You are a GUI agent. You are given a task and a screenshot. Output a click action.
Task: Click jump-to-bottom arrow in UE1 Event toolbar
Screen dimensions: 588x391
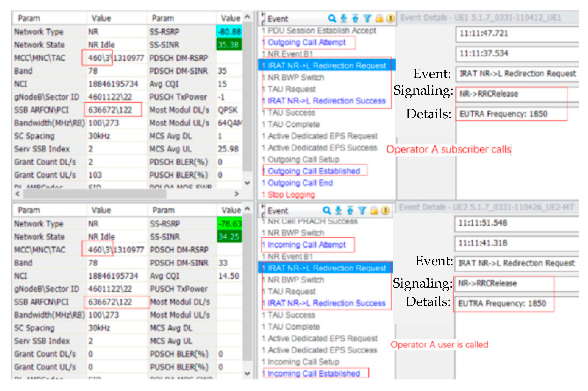click(343, 18)
